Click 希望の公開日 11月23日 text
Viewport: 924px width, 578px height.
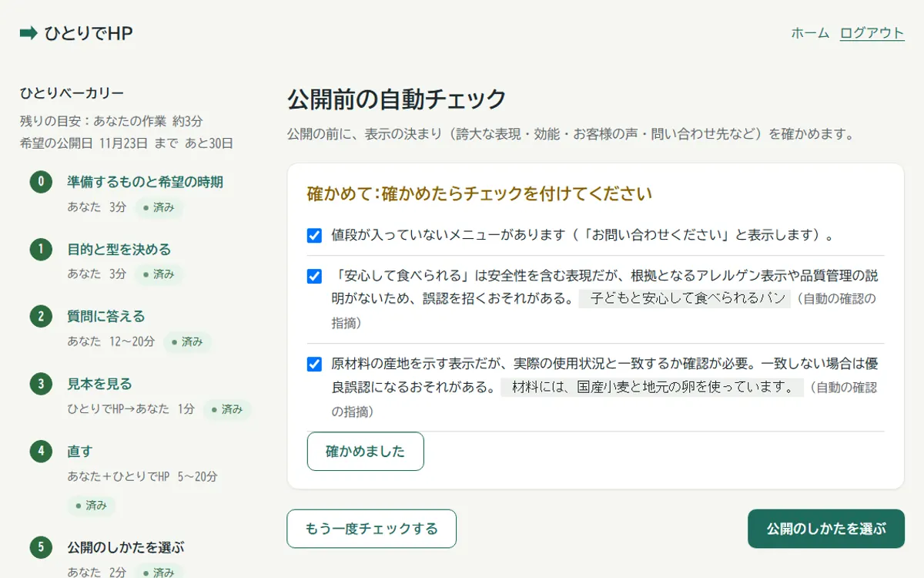click(126, 143)
